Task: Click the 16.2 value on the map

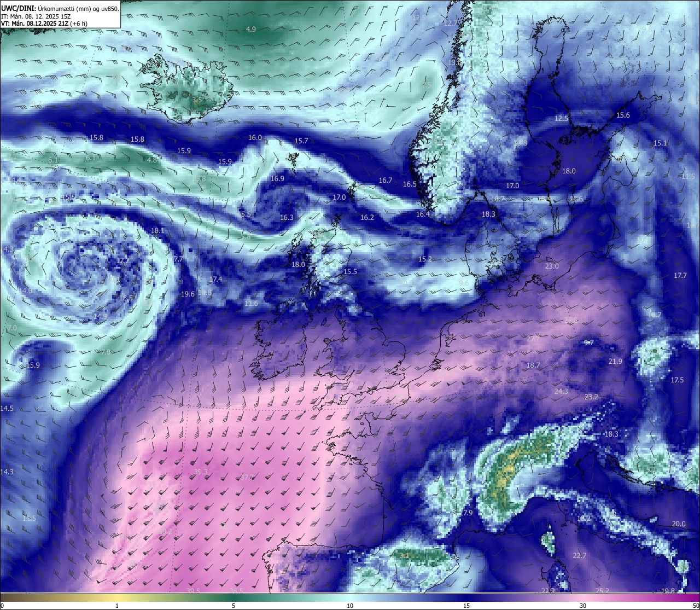Action: click(367, 218)
